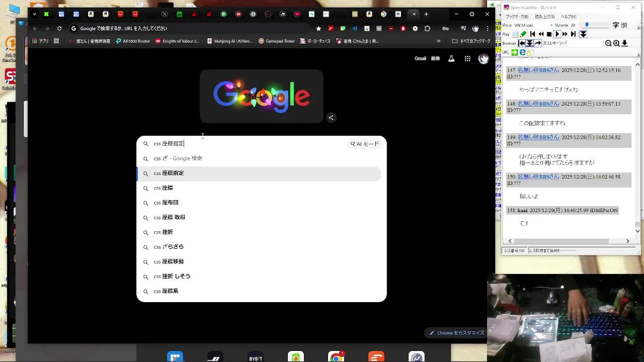
Task: Stop playback in SpeechCastMe
Action: 549,34
